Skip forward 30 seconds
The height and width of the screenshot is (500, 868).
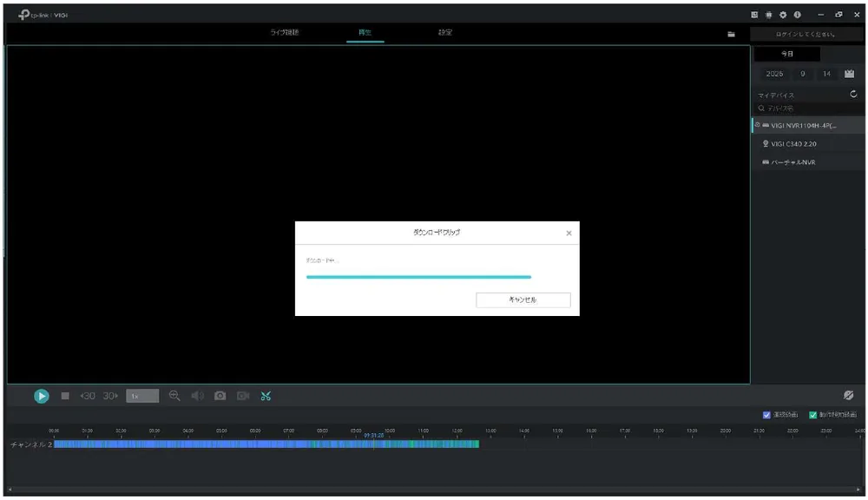pos(111,396)
